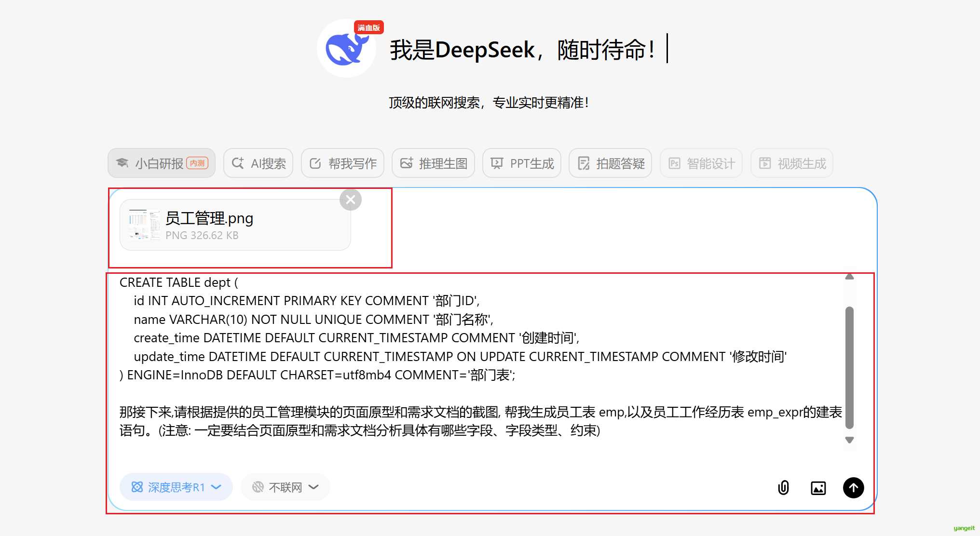Open PPT生成 tool
Image resolution: width=980 pixels, height=536 pixels.
point(522,163)
